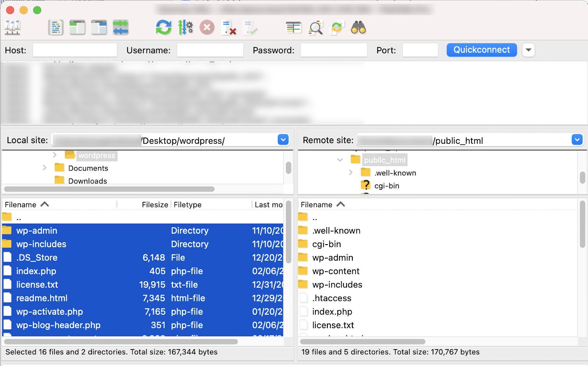Click local tree horizontal scrollbar
Viewport: 588px width, 366px height.
tap(109, 189)
